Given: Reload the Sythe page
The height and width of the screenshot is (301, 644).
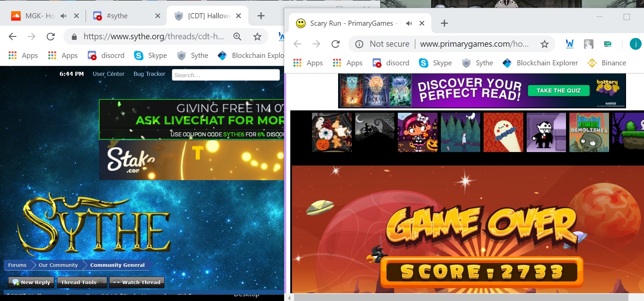Looking at the screenshot, I should [x=51, y=37].
